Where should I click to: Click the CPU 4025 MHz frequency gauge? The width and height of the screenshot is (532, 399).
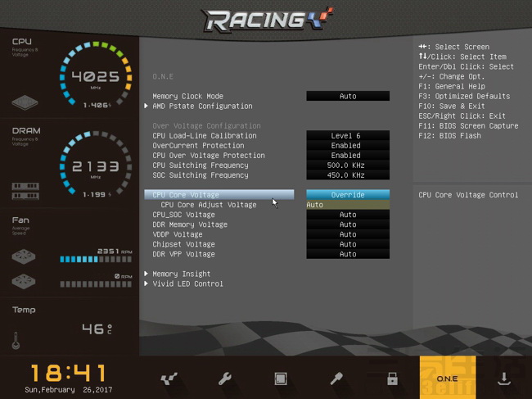(96, 74)
